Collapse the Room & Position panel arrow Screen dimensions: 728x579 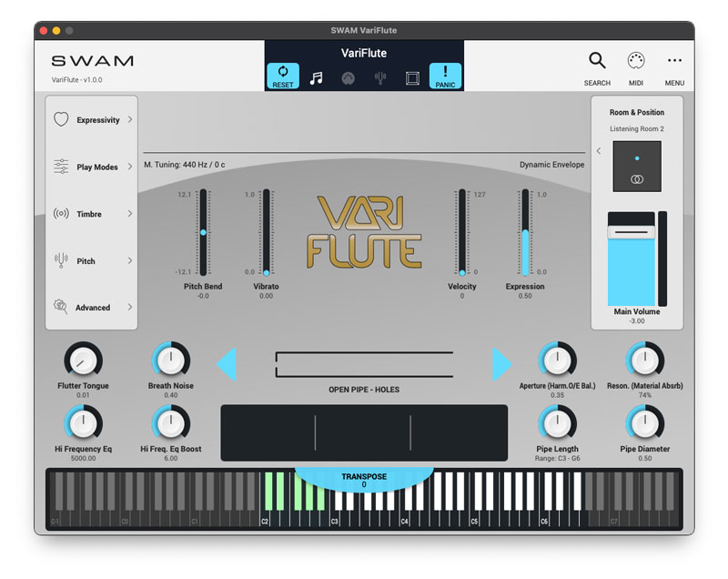click(599, 151)
